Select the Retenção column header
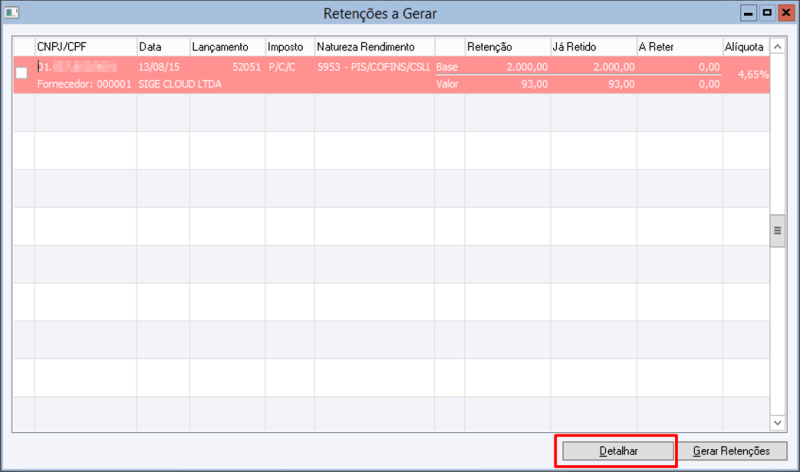The image size is (800, 472). pos(508,47)
